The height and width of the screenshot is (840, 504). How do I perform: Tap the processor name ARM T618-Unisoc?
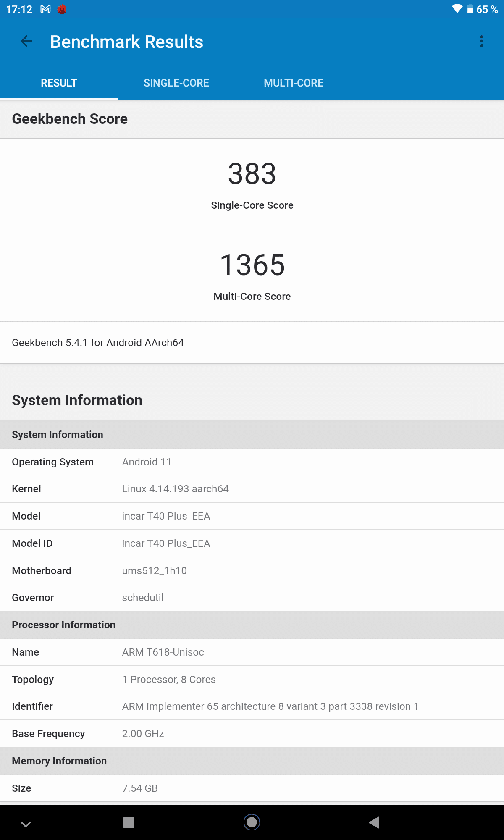coord(163,652)
